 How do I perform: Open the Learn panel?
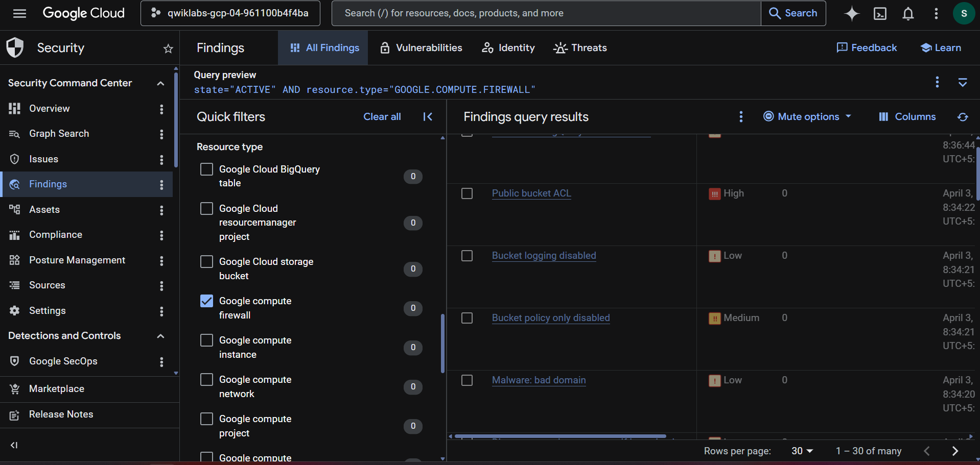coord(941,48)
